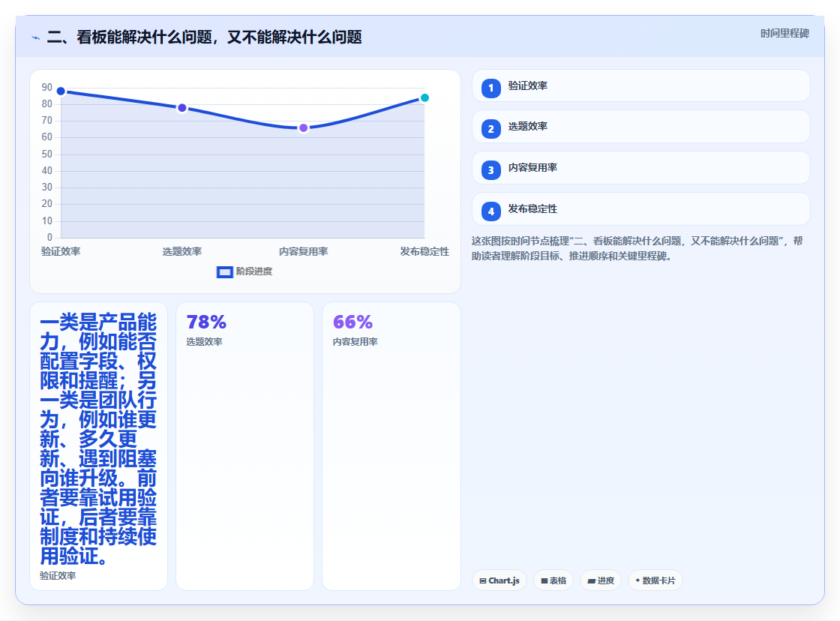
Task: Click the number 1 badge for 验证效率
Action: coord(490,88)
